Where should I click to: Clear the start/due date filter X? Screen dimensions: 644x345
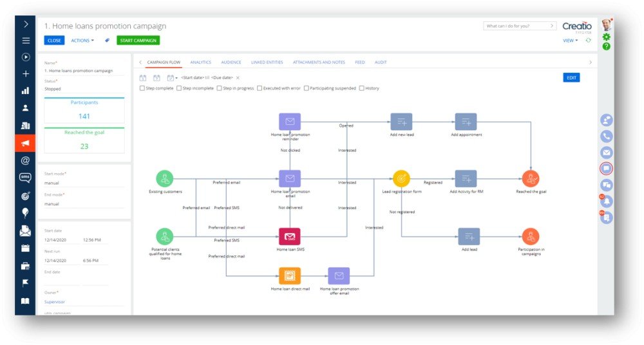[x=238, y=78]
